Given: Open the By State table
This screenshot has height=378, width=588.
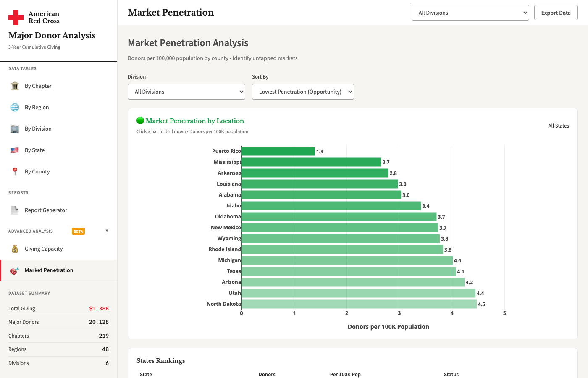Looking at the screenshot, I should 59,150.
